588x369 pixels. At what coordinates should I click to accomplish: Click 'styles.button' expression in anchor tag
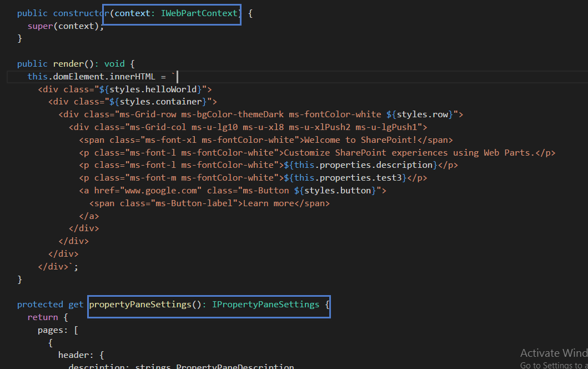coord(338,191)
